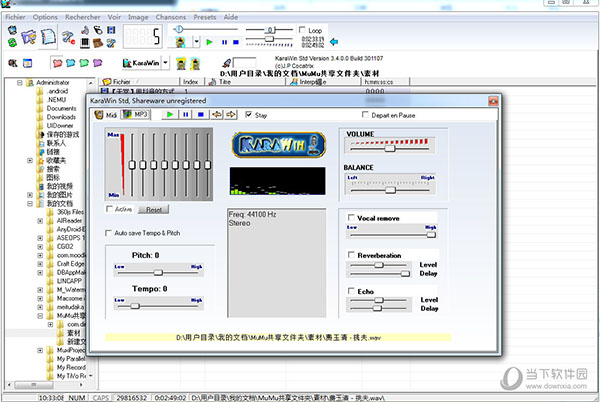The height and width of the screenshot is (402, 600).
Task: Check Auto save Tempo & Pitch
Action: (108, 233)
